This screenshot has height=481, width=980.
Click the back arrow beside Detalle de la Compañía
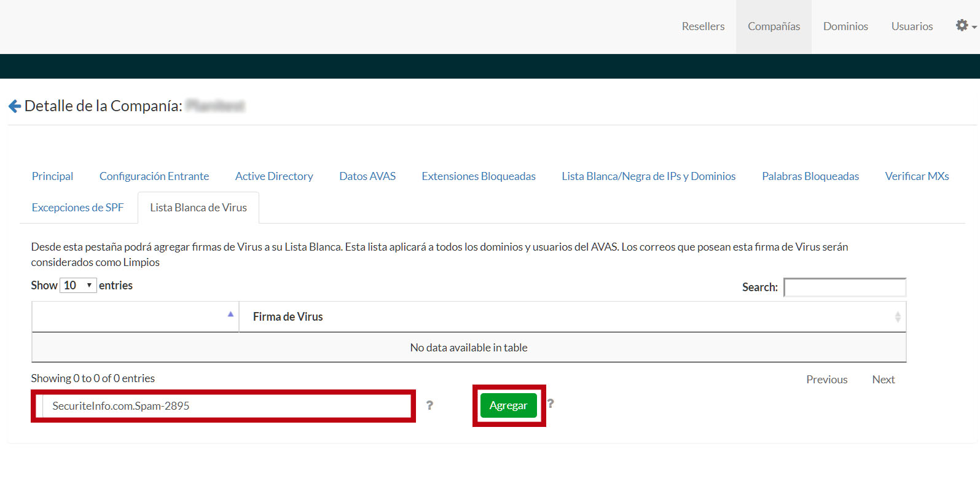click(x=15, y=106)
